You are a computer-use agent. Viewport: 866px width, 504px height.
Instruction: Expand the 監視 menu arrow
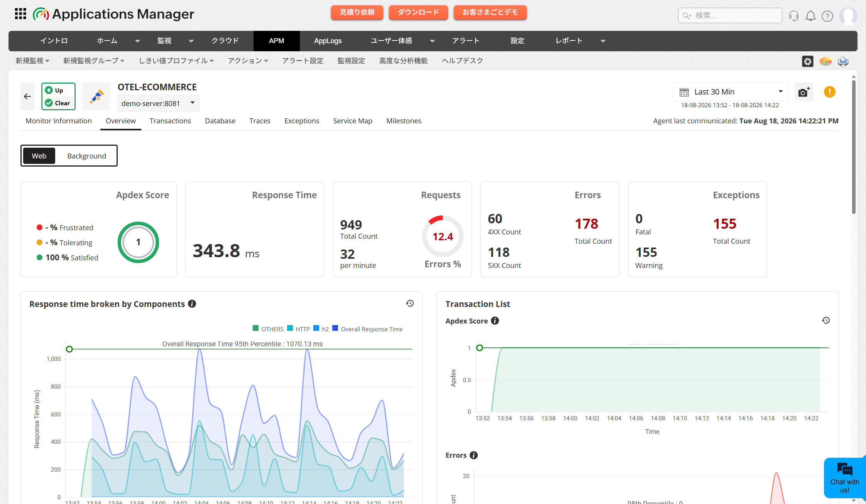[x=191, y=41]
